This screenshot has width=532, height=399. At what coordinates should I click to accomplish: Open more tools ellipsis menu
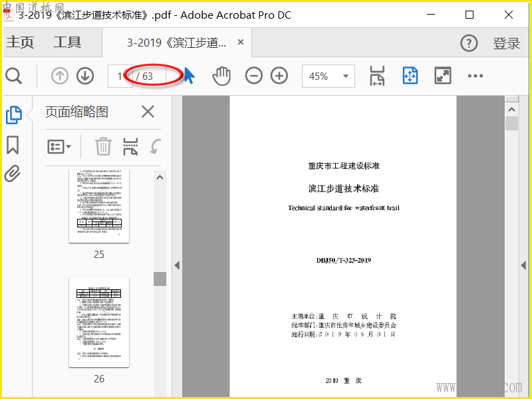pos(475,76)
